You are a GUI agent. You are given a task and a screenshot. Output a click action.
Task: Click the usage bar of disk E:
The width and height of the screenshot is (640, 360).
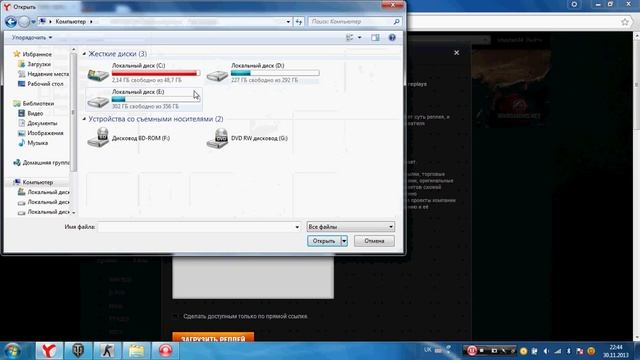point(156,99)
